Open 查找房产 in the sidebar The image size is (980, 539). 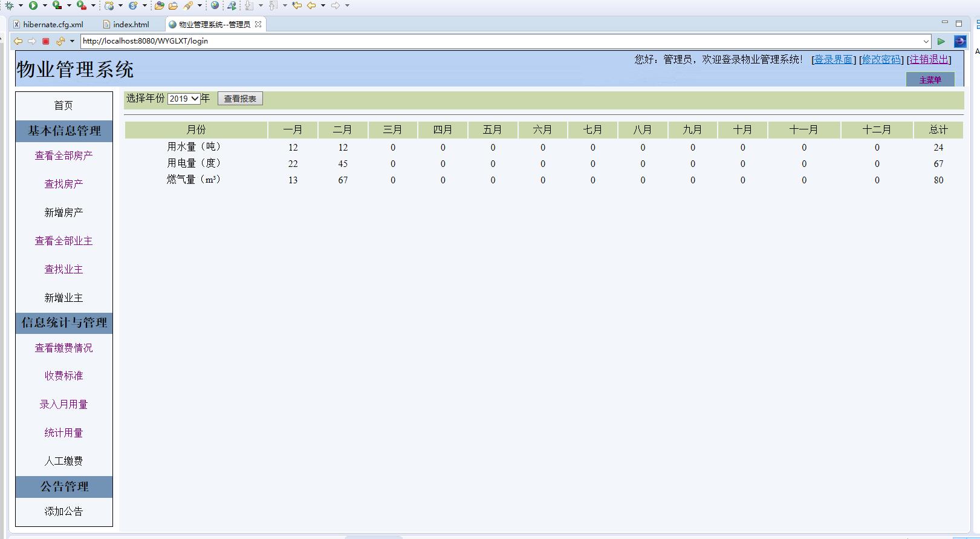click(x=63, y=184)
